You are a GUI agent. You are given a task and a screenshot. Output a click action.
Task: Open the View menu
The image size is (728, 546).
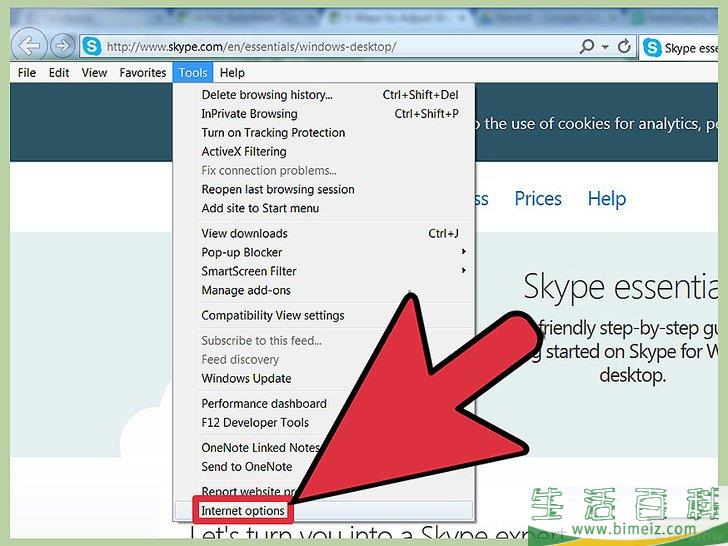(x=94, y=72)
